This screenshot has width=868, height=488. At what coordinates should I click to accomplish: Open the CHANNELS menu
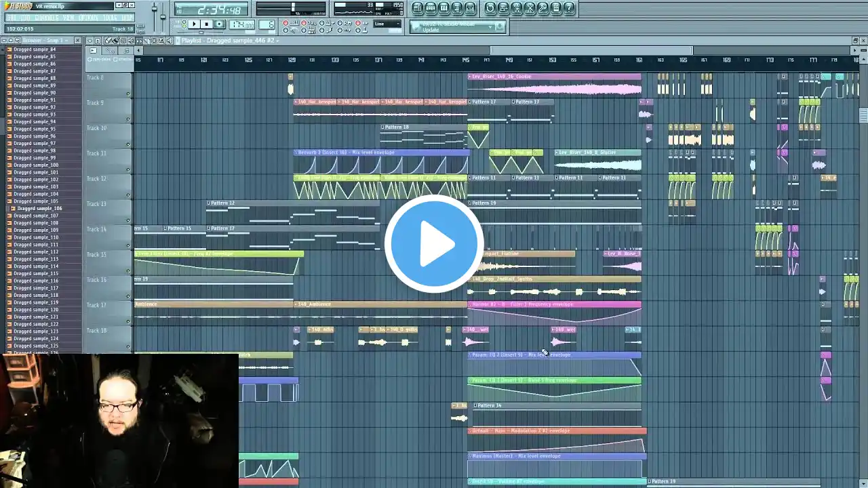(46, 18)
